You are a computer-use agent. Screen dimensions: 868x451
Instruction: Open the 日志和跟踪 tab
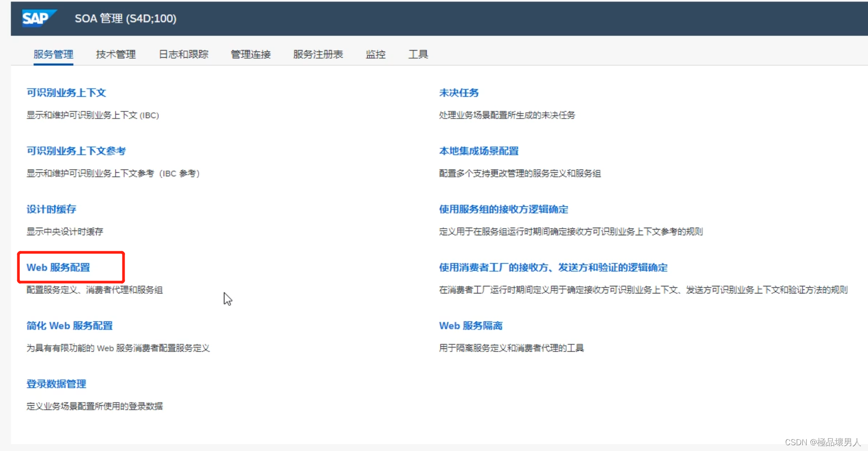184,54
